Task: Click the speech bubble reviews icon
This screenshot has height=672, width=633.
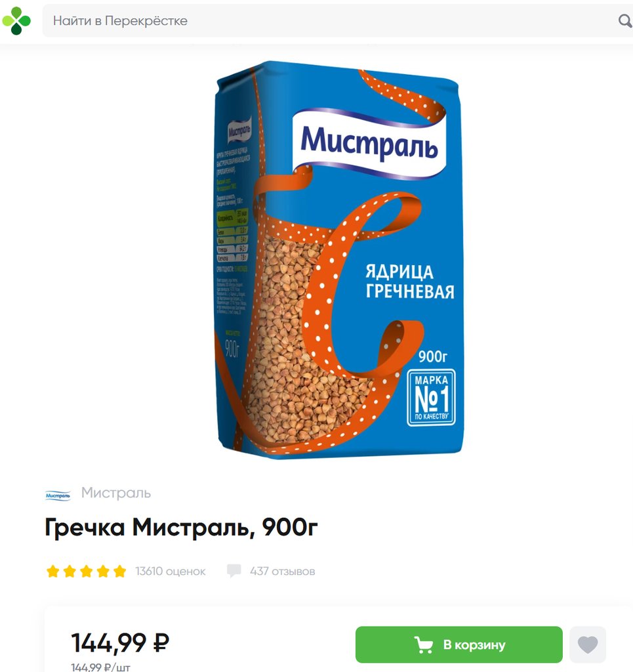Action: pos(234,571)
